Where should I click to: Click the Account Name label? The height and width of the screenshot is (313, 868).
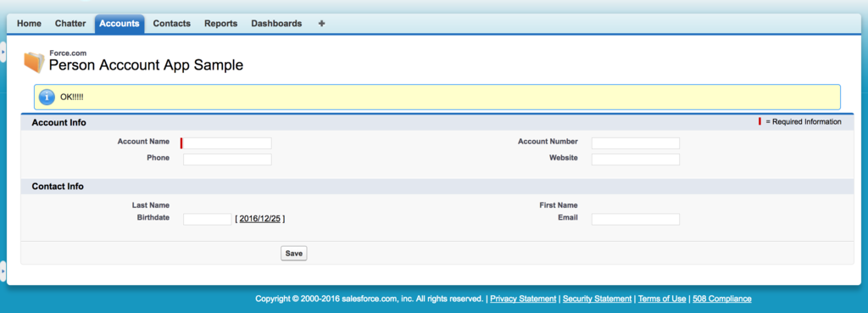(143, 142)
